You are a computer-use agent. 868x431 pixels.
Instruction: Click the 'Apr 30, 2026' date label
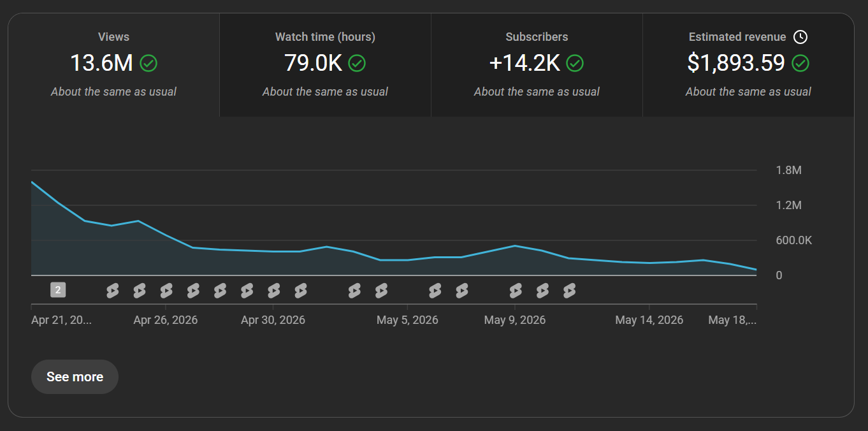tap(273, 320)
